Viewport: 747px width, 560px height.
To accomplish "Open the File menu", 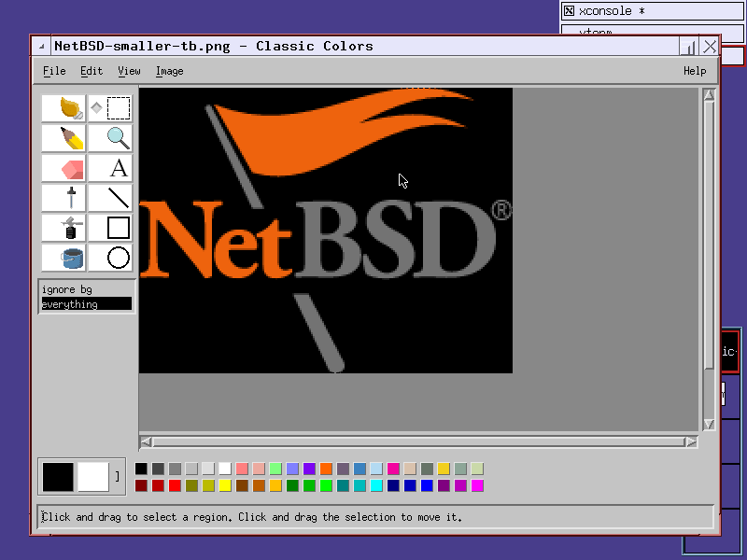I will click(x=54, y=71).
